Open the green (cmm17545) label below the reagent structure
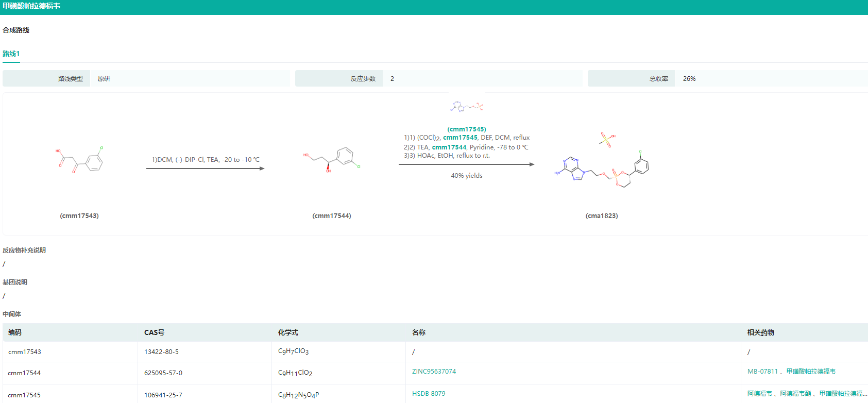This screenshot has width=868, height=403. 466,129
